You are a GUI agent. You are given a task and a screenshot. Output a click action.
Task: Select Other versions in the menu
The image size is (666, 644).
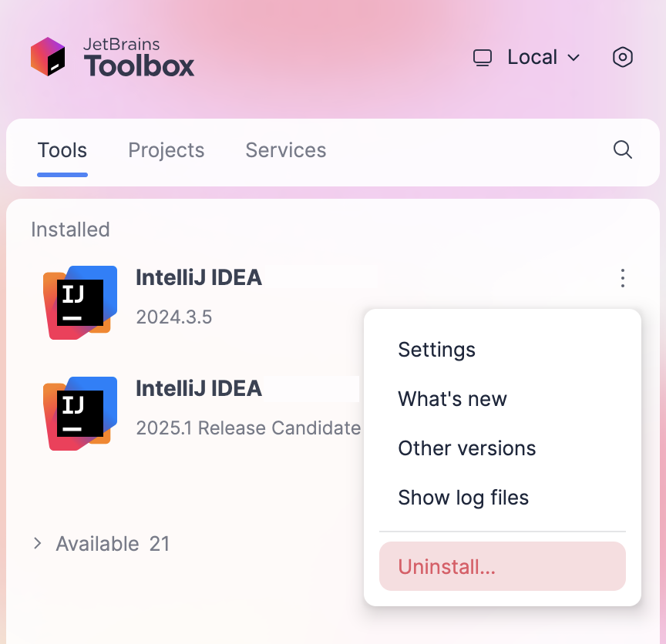click(466, 448)
